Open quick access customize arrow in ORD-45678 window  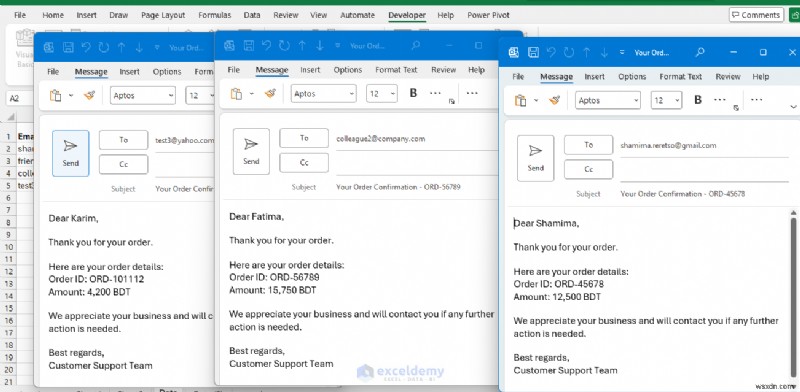621,52
